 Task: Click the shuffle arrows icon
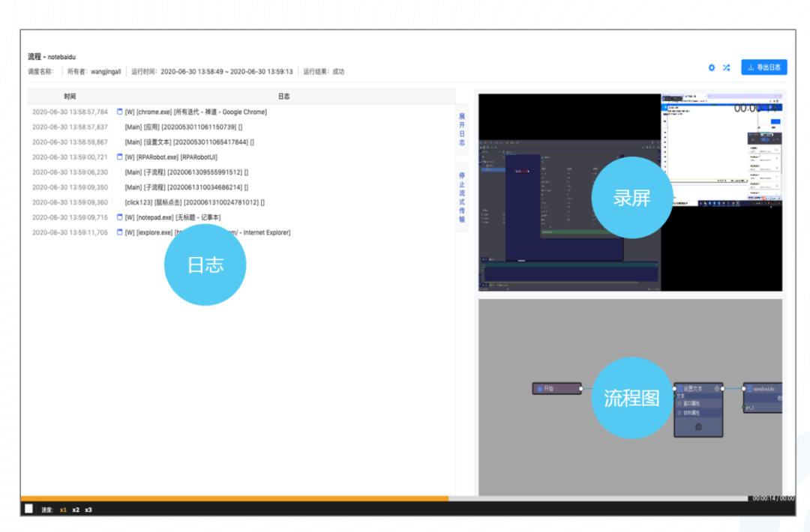click(x=727, y=67)
